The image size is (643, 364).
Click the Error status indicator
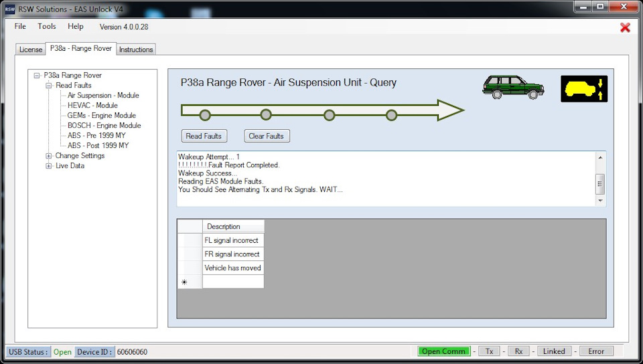596,351
